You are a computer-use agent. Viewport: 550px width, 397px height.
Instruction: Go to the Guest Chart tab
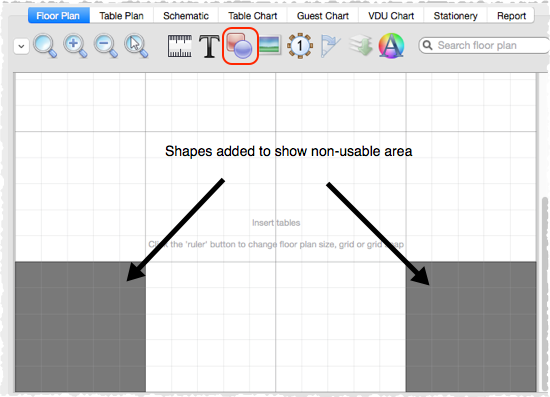[x=323, y=16]
